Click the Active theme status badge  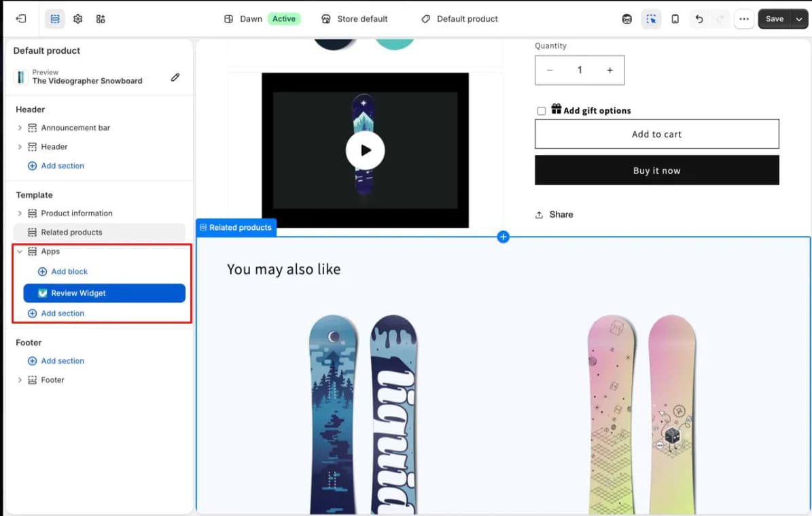pos(284,18)
